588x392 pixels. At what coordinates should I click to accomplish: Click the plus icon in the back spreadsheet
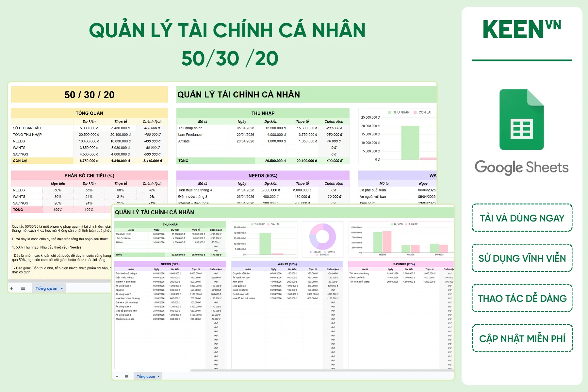[12, 288]
